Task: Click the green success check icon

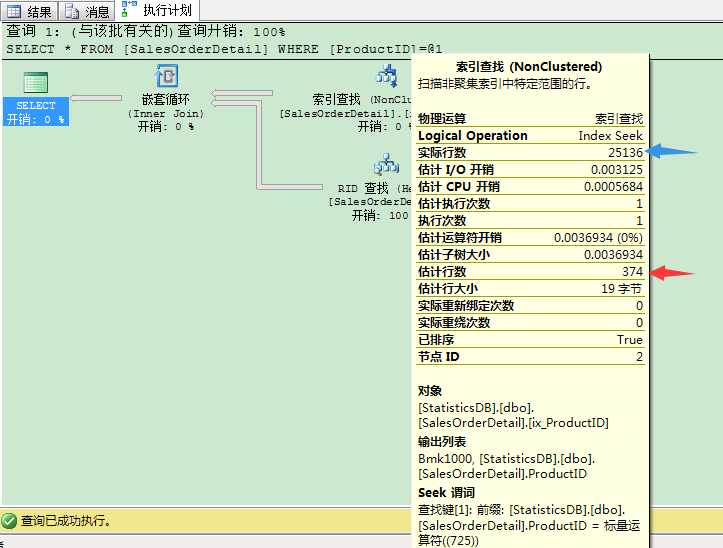Action: coord(9,521)
